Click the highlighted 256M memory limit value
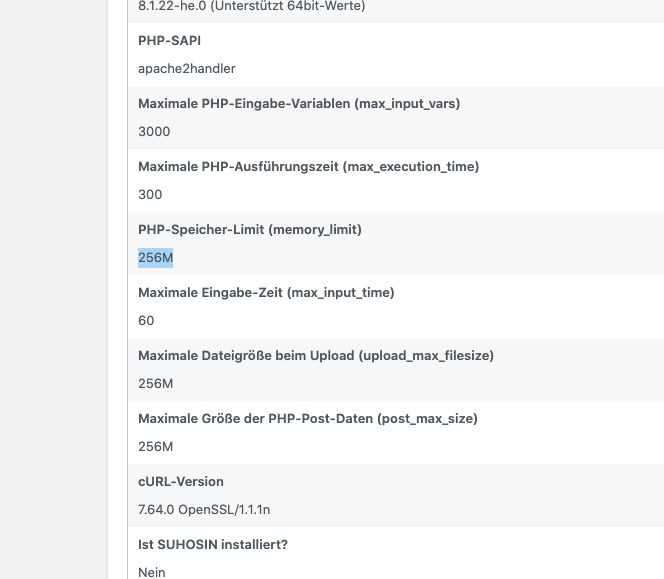Screen dimensions: 664x579 155,258
